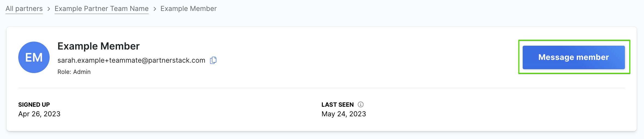Open the All partners breadcrumb link
This screenshot has width=644, height=139.
pos(24,9)
